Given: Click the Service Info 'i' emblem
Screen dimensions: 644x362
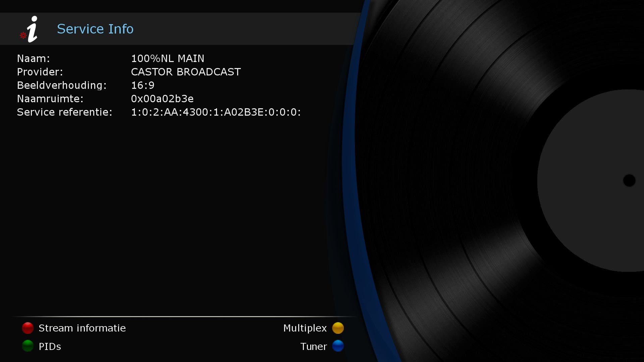Looking at the screenshot, I should coord(32,28).
